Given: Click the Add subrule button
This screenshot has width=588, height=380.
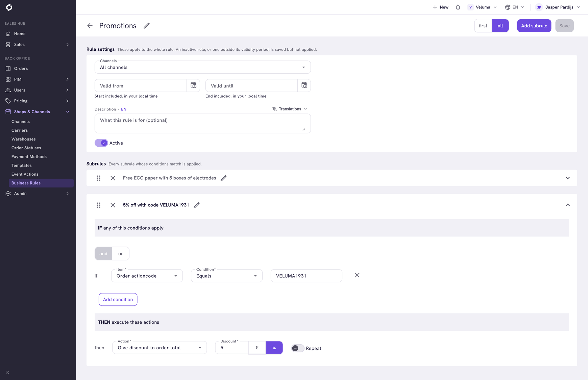Looking at the screenshot, I should pyautogui.click(x=534, y=26).
